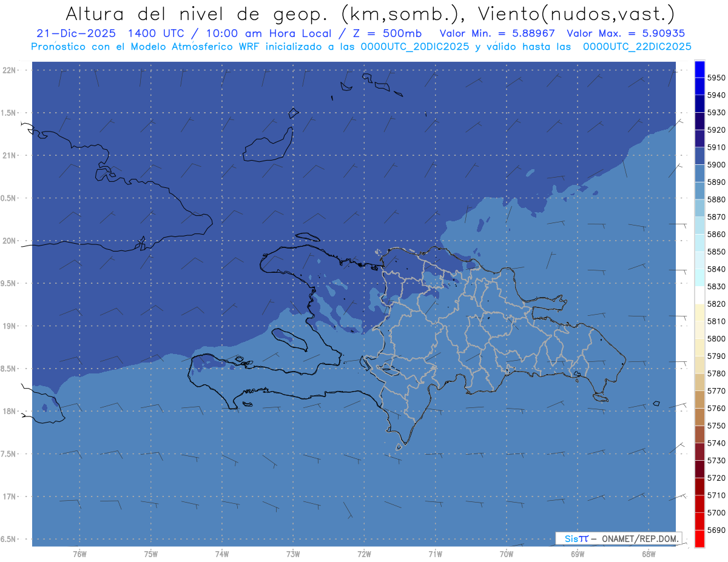Click latitude label '17N'

tap(9, 497)
